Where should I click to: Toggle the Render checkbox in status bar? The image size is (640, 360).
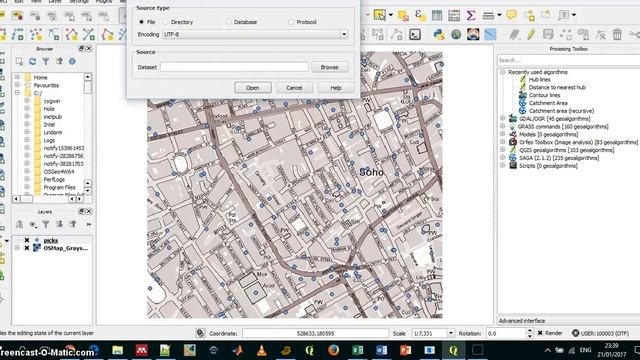pyautogui.click(x=540, y=333)
